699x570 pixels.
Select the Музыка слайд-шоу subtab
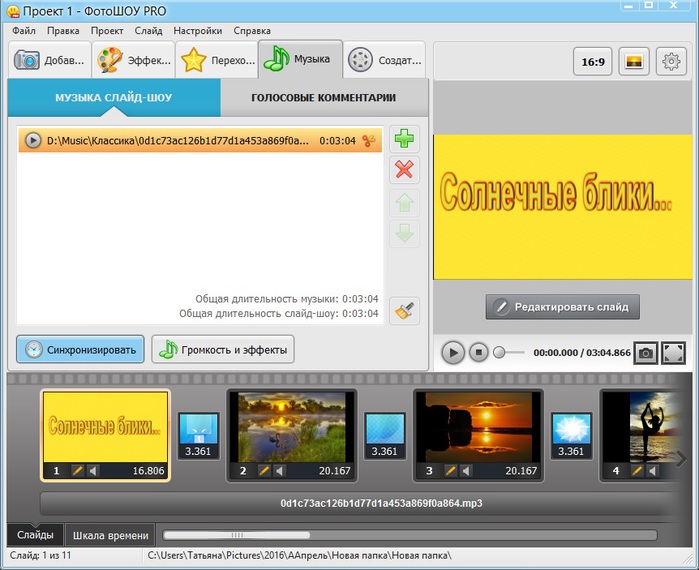(114, 98)
